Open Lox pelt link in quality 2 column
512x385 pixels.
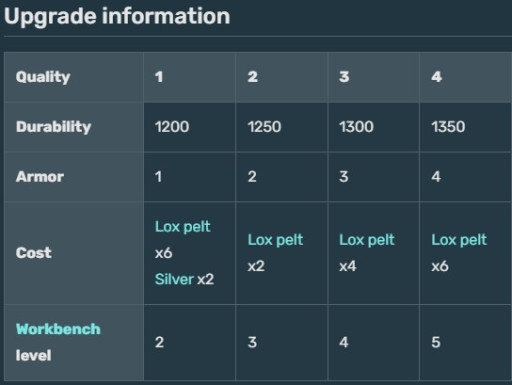point(275,240)
